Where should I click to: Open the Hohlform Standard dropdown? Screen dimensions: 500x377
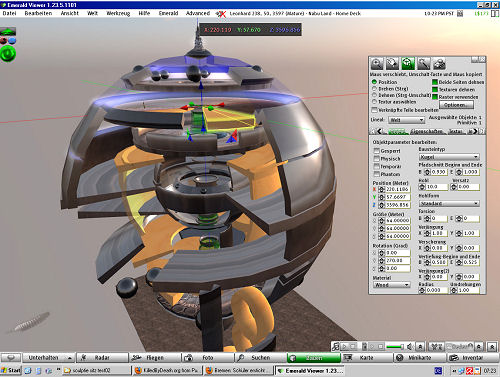[x=449, y=203]
